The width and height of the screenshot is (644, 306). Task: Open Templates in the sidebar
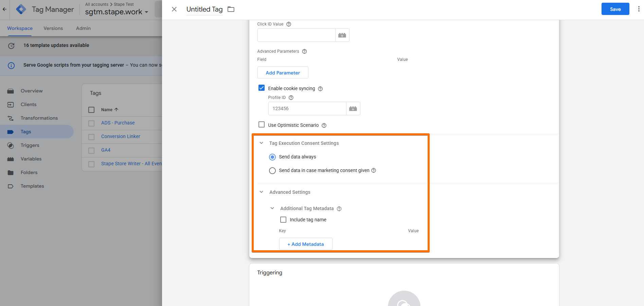click(x=32, y=186)
